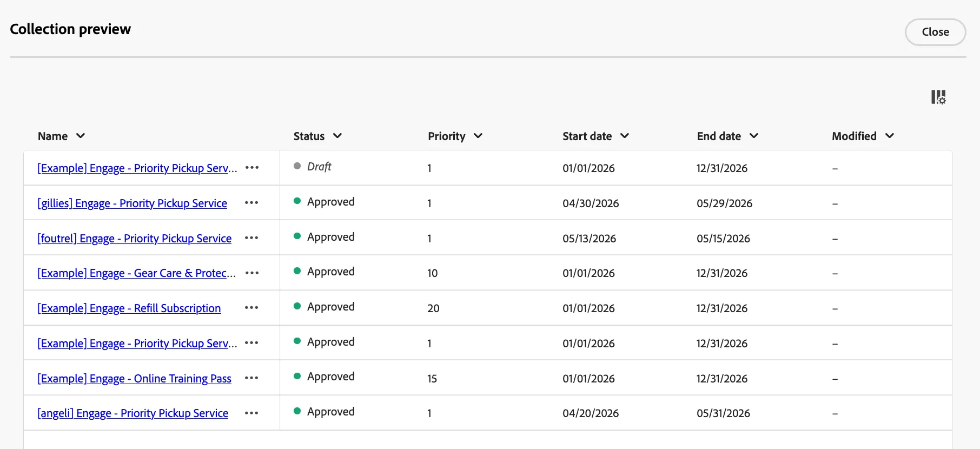Select the start date 04/30/2026

coord(591,203)
